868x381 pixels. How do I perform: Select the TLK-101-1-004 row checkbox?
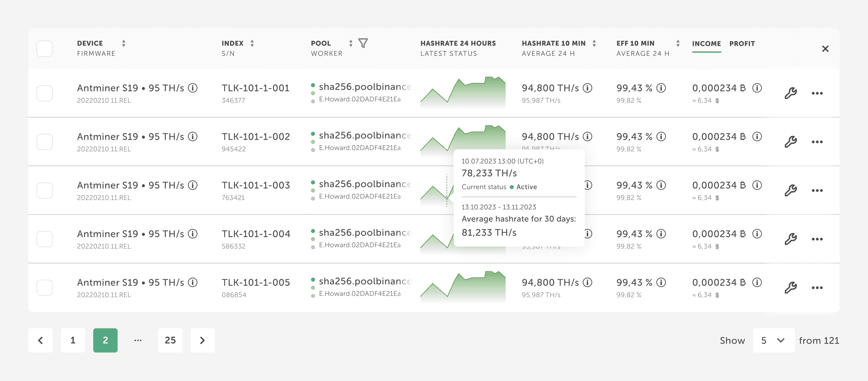[45, 239]
